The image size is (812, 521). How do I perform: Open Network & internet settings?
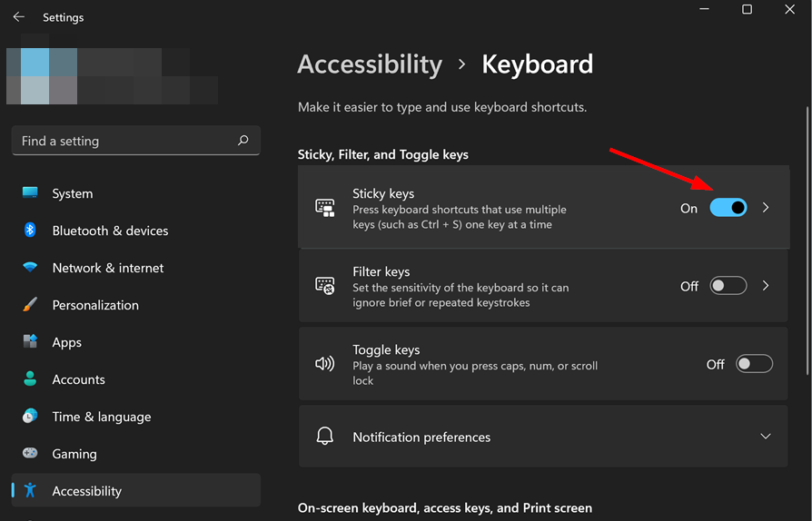(x=135, y=268)
